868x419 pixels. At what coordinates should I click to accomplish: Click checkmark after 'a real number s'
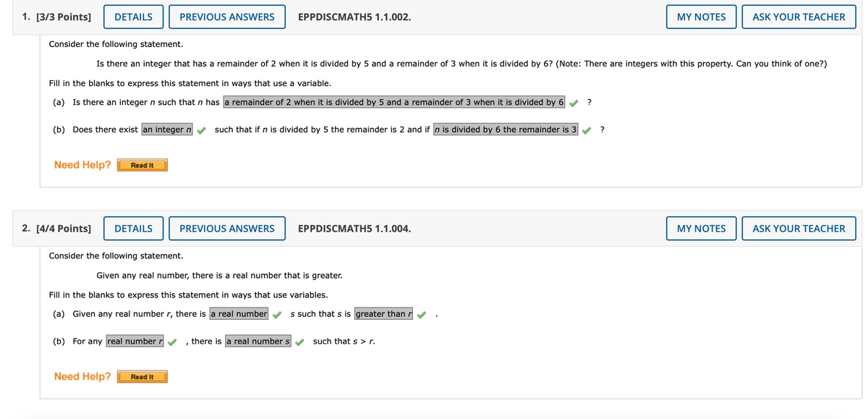pos(299,342)
